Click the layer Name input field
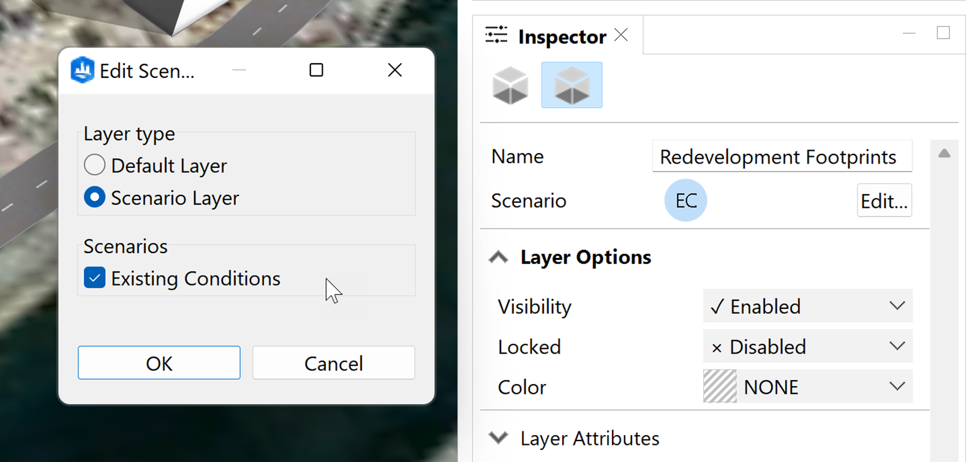 [781, 157]
